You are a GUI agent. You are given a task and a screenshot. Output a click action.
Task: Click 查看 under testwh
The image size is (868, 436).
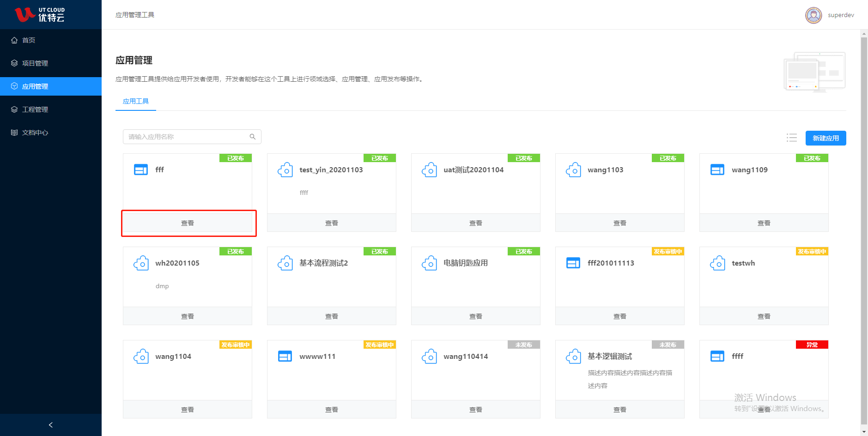pos(764,316)
